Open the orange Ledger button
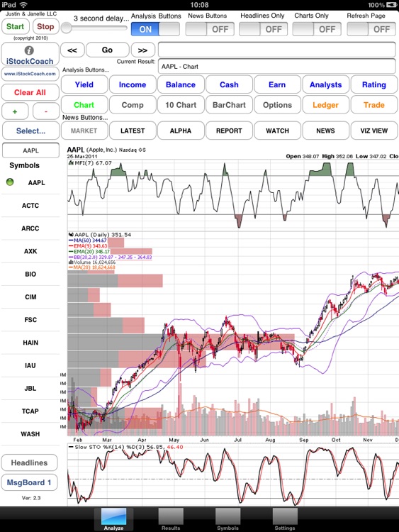The image size is (399, 532). (326, 105)
